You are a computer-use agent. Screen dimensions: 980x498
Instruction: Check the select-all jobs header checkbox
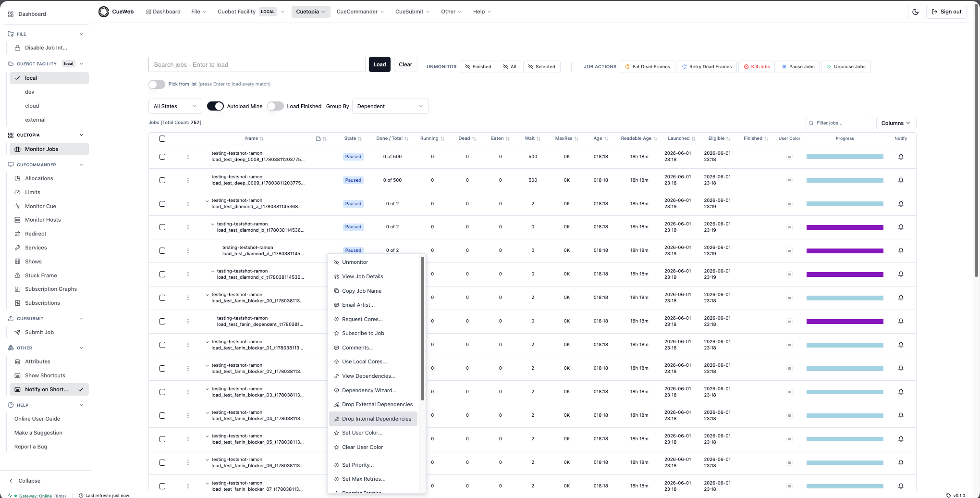(162, 138)
